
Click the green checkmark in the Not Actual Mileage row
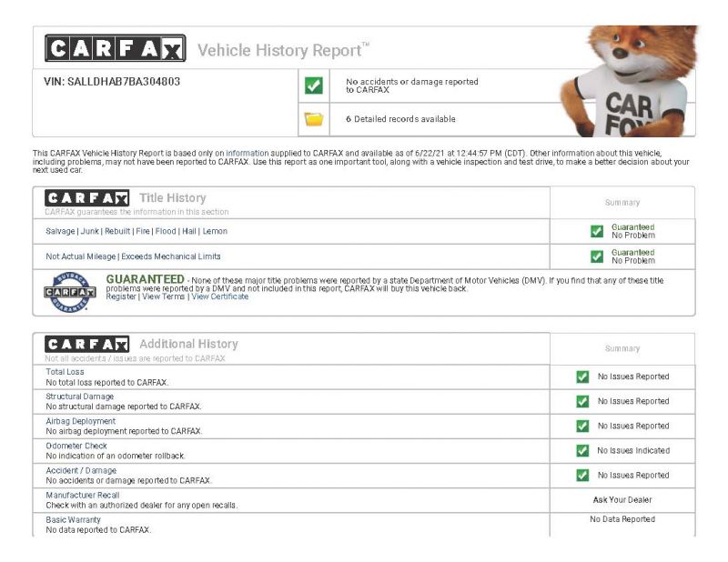[x=597, y=256]
